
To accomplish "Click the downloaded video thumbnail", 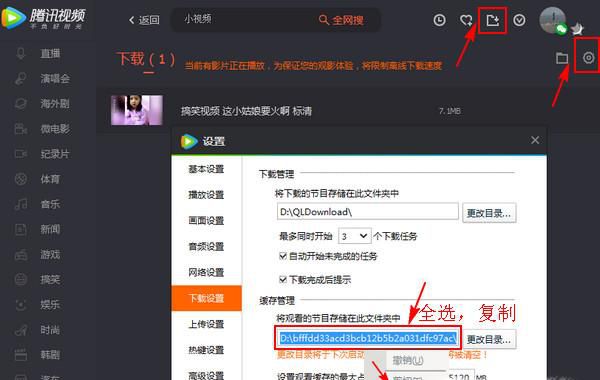I will [137, 110].
